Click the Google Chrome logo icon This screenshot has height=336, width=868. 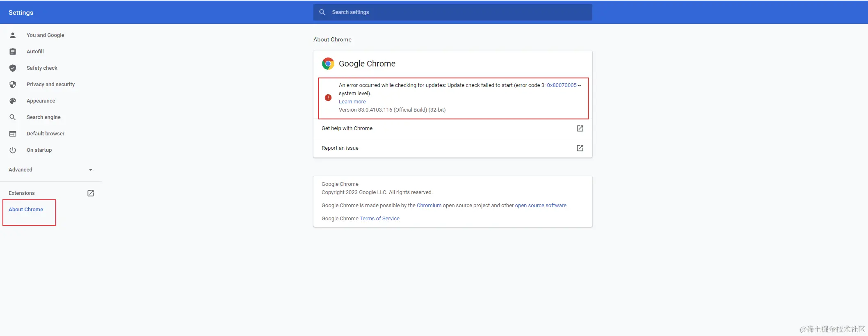[328, 64]
